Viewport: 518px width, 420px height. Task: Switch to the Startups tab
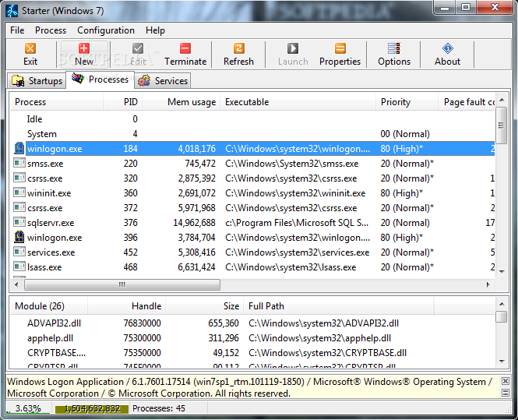[37, 81]
